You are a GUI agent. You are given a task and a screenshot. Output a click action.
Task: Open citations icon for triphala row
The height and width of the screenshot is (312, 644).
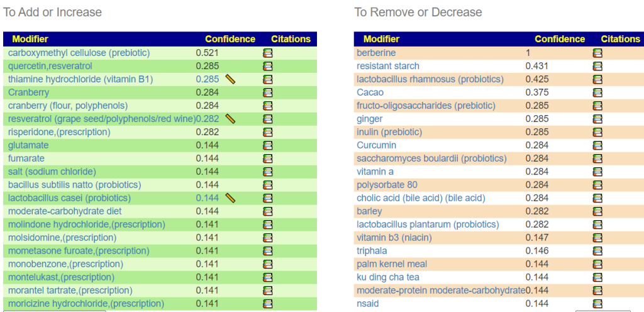(597, 251)
